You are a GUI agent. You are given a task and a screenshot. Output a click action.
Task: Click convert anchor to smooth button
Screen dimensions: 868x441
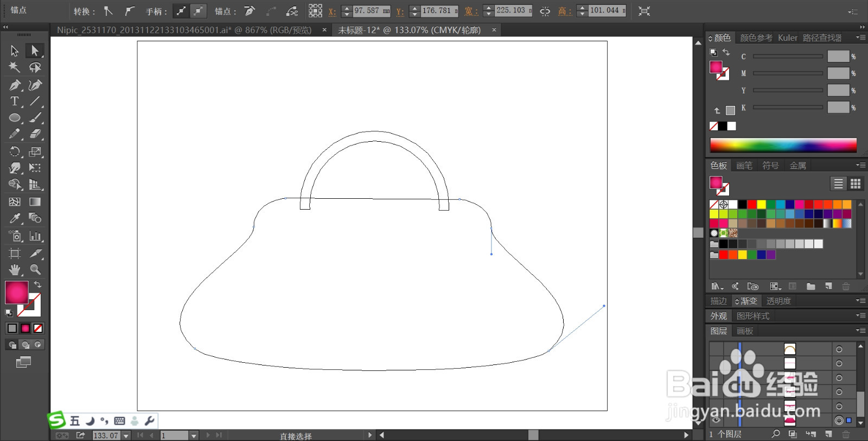[x=129, y=11]
